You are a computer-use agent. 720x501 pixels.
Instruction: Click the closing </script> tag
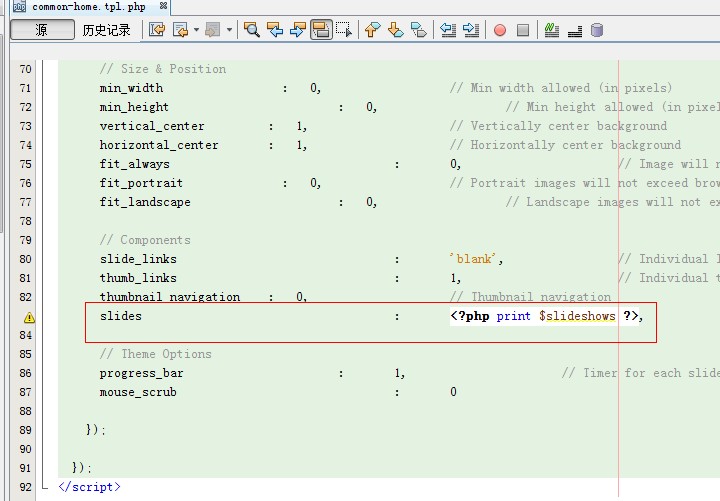click(x=90, y=487)
